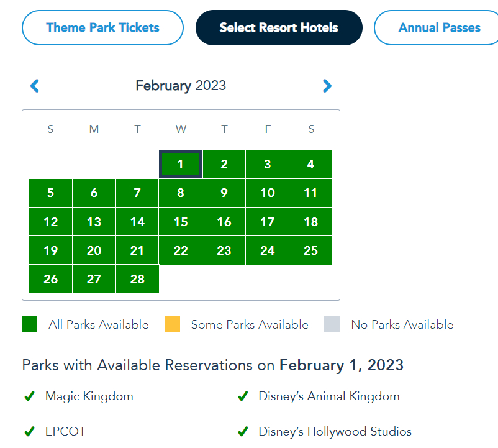Select Saturday February 25
Viewport: 498px width, 448px height.
pyautogui.click(x=311, y=250)
